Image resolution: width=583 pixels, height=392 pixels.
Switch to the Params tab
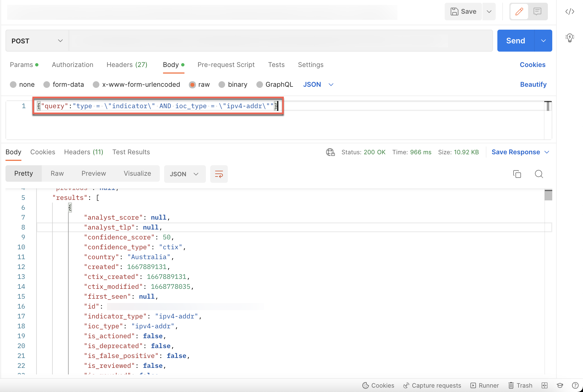[x=24, y=65]
